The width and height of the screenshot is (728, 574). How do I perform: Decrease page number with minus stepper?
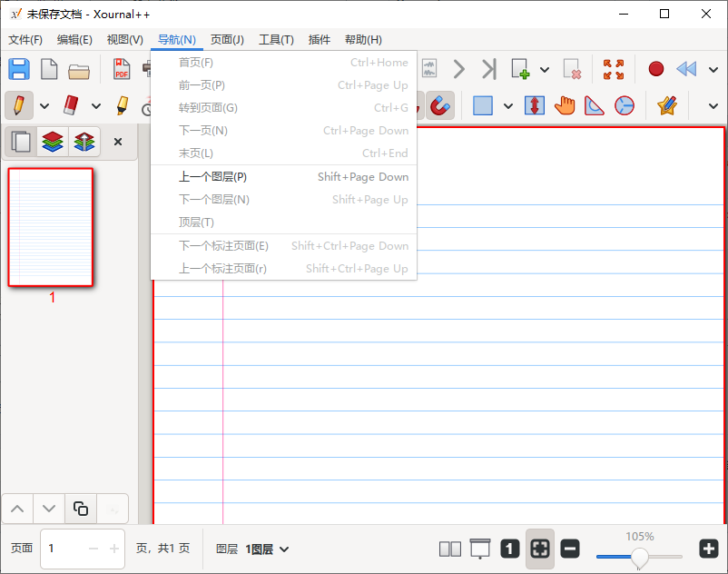93,549
